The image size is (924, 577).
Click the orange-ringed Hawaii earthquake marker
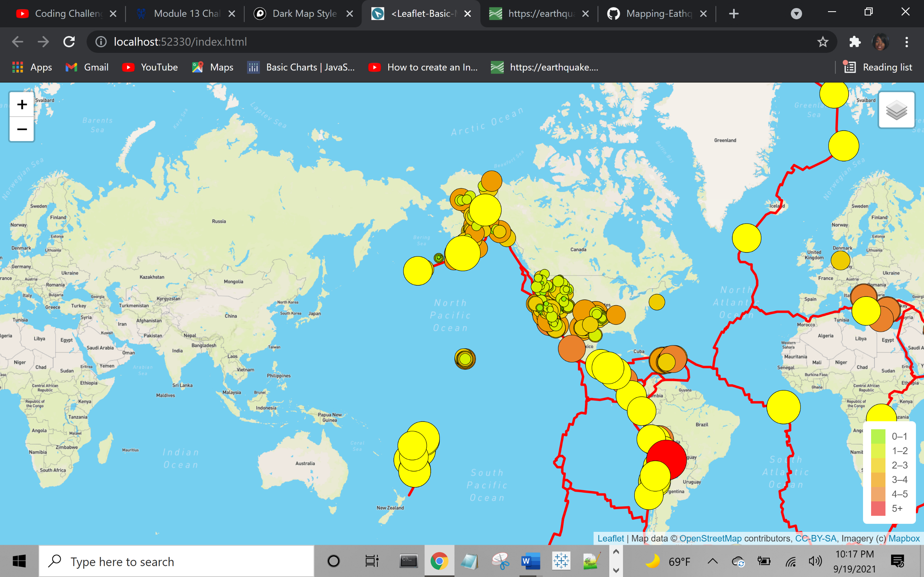(x=465, y=359)
